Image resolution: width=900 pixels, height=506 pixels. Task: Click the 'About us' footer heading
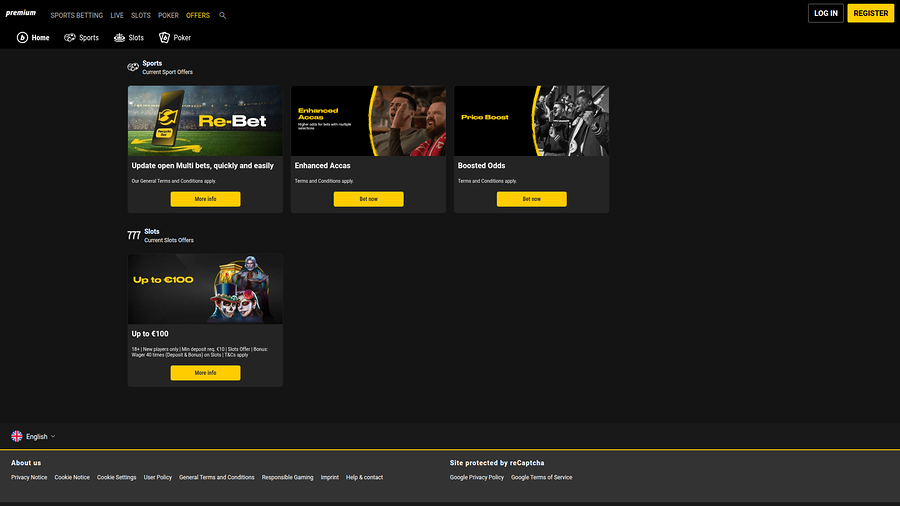click(x=26, y=463)
